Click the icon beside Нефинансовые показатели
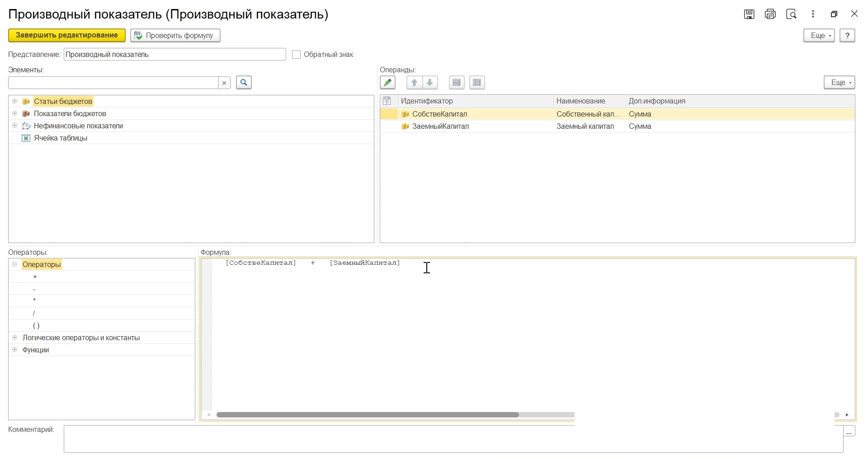 pyautogui.click(x=26, y=126)
